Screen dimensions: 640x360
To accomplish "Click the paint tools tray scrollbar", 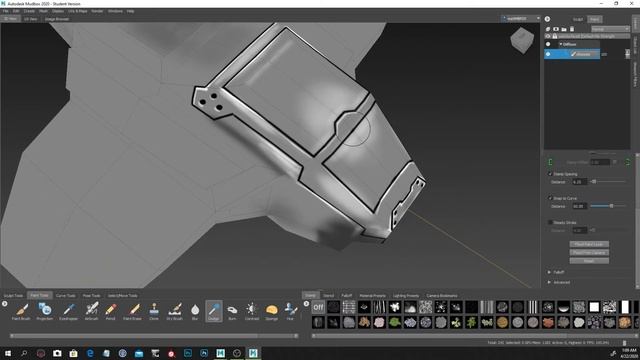I will (154, 336).
